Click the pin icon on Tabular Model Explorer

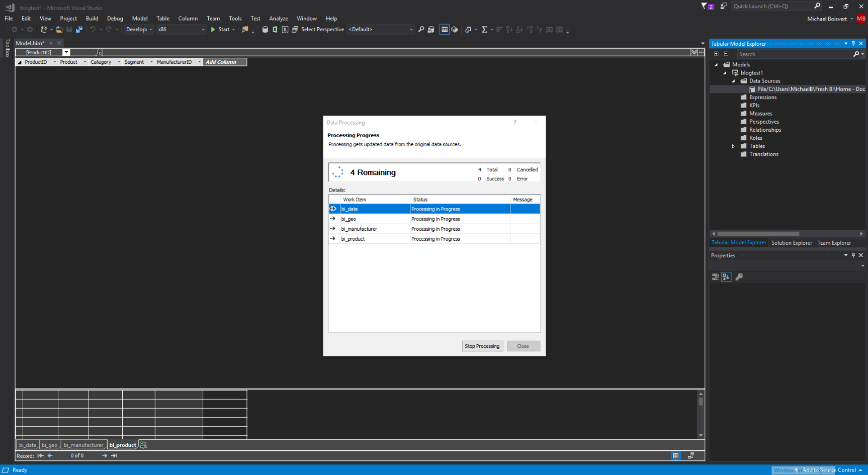[x=853, y=44]
